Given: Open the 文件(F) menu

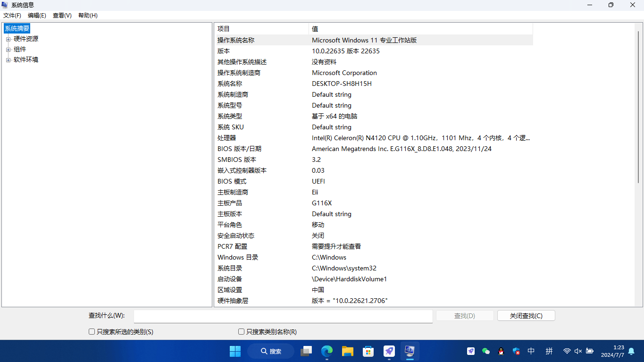Looking at the screenshot, I should [x=12, y=15].
